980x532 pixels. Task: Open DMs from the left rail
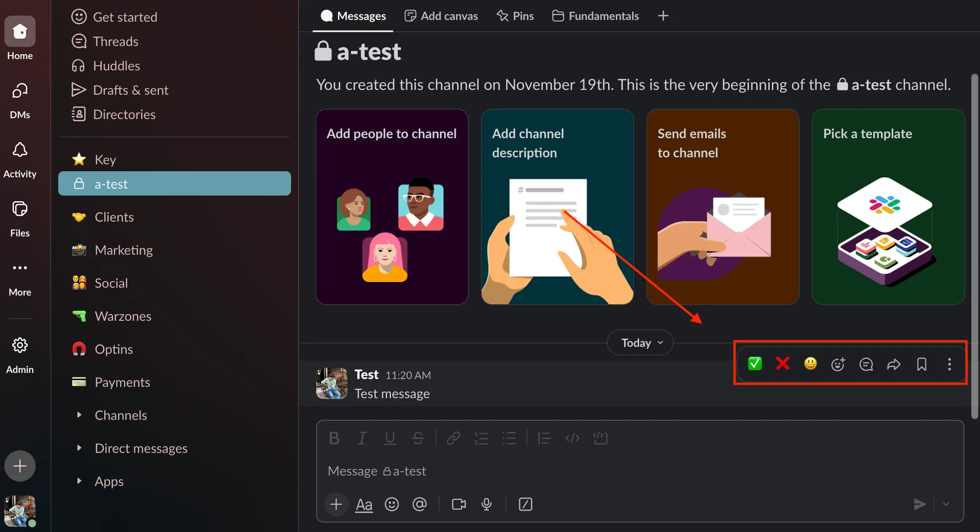(x=20, y=100)
